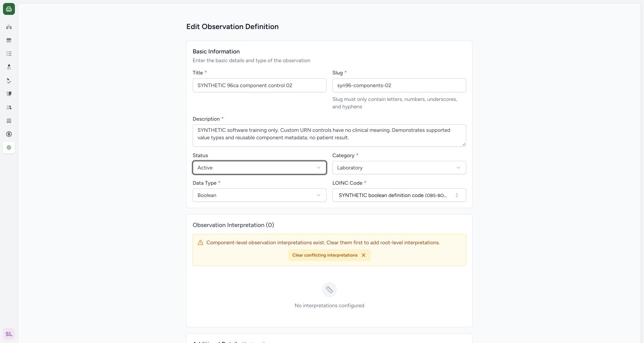Image resolution: width=644 pixels, height=343 pixels.
Task: Click the No interpretations configured text
Action: tap(329, 305)
